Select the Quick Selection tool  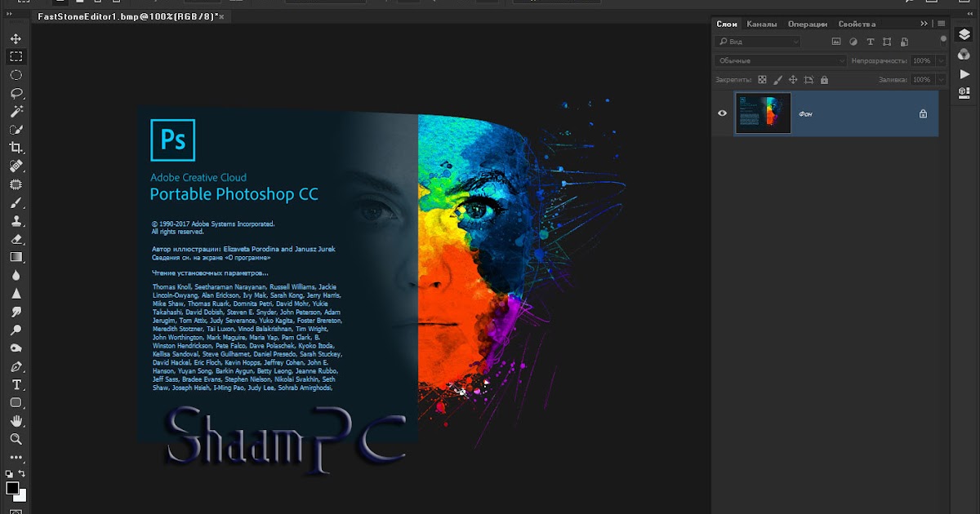[16, 130]
